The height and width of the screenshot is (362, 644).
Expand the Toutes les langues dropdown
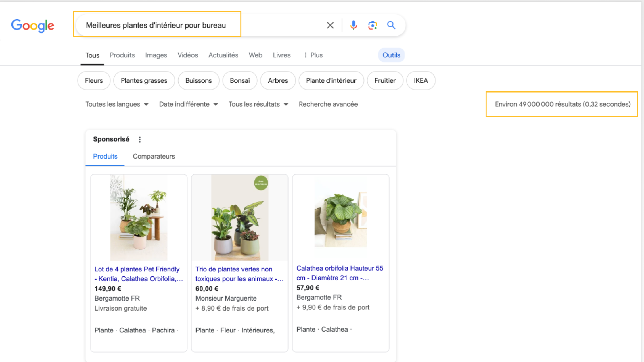point(117,104)
